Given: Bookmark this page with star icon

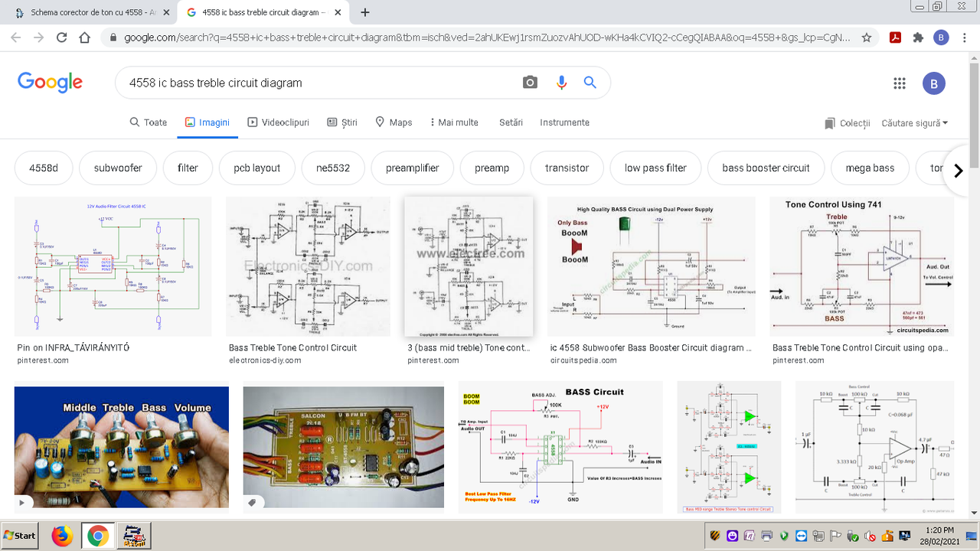Looking at the screenshot, I should 866,37.
